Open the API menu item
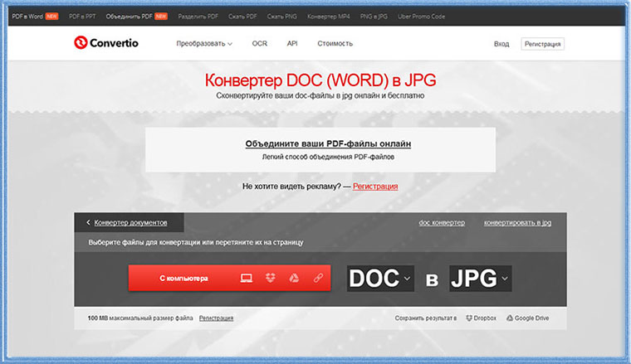Image resolution: width=631 pixels, height=364 pixels. click(292, 43)
